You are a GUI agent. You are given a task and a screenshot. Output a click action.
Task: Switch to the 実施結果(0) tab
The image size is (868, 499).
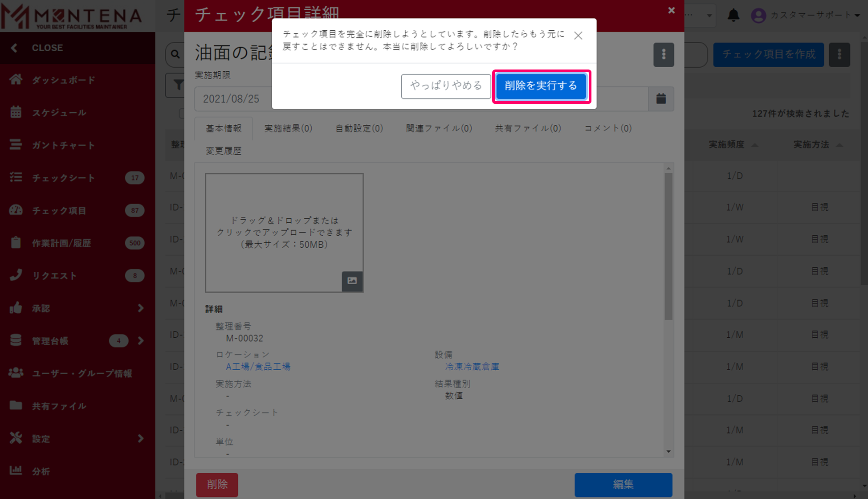[288, 128]
